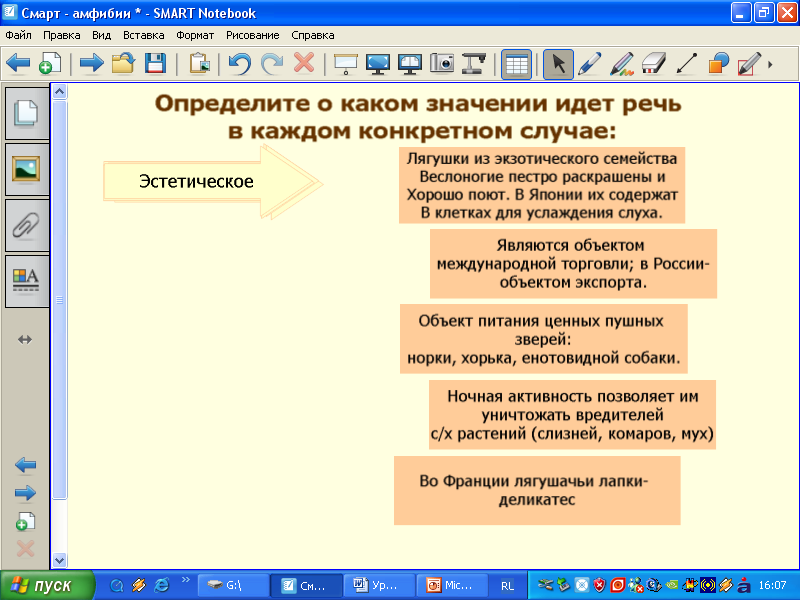
Task: Click the Paste clipboard icon
Action: [199, 64]
